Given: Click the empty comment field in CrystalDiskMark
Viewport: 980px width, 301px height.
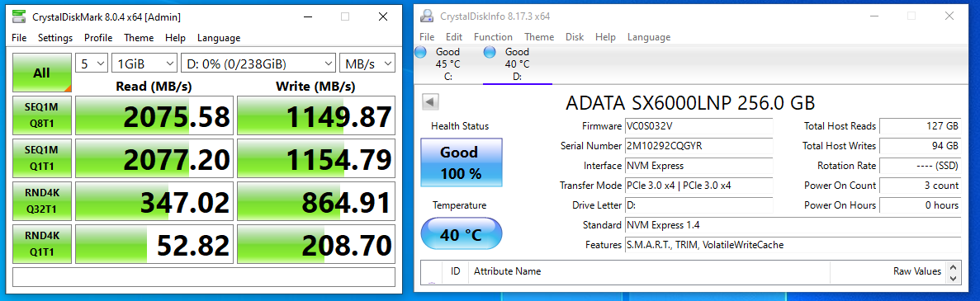Looking at the screenshot, I should [204, 276].
